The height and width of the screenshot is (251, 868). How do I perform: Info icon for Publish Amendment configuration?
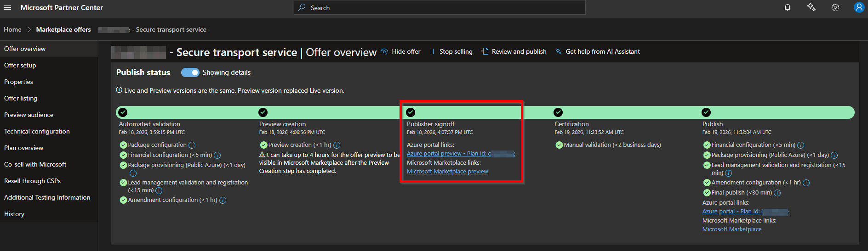tap(806, 183)
